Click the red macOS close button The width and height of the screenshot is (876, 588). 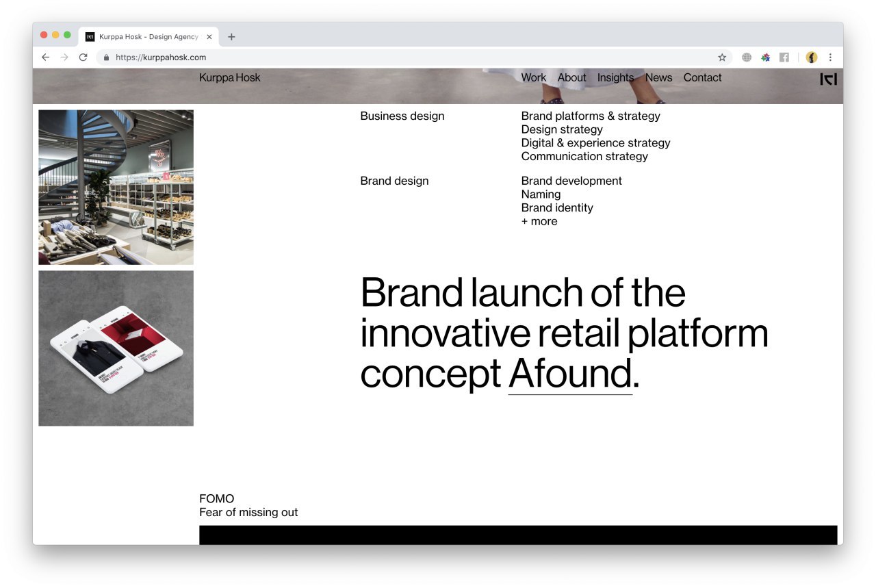click(x=44, y=35)
